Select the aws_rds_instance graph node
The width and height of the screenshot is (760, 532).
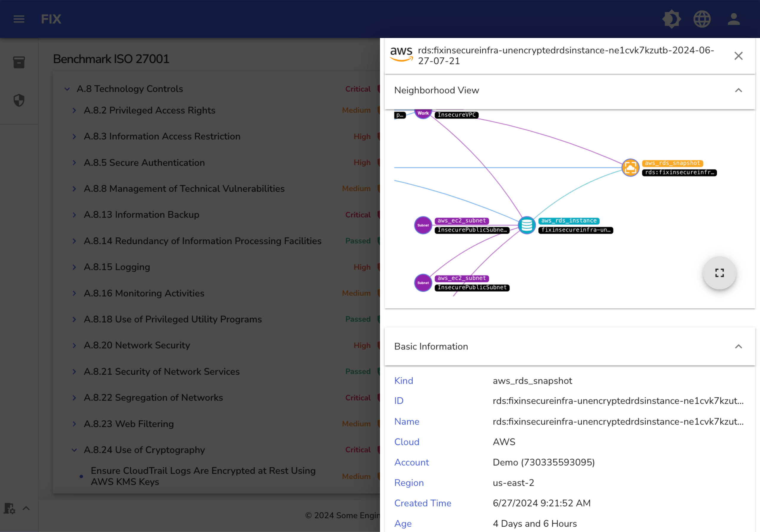pos(526,225)
